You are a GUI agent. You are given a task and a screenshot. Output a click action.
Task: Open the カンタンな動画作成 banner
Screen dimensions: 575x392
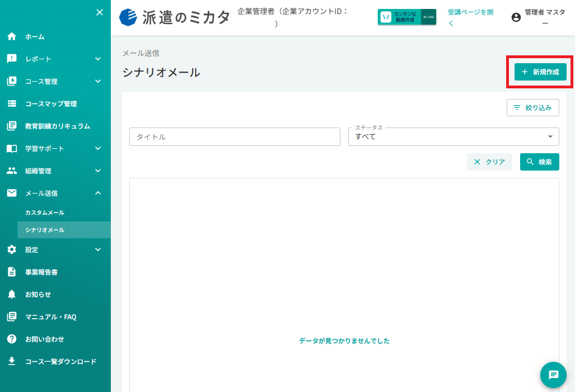pyautogui.click(x=406, y=17)
